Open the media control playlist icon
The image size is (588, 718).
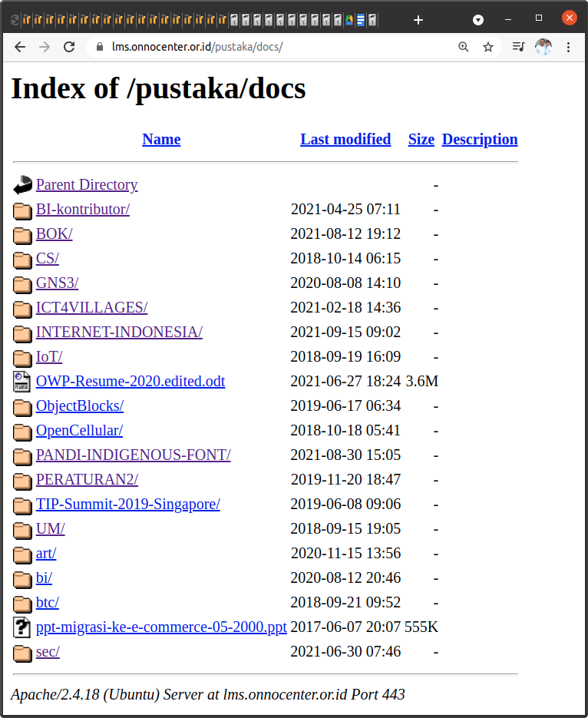click(518, 47)
